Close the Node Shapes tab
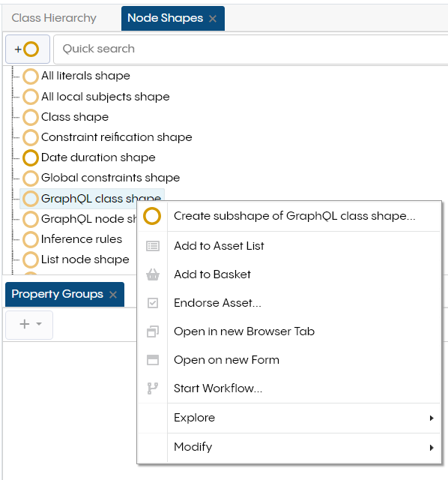 [x=213, y=19]
